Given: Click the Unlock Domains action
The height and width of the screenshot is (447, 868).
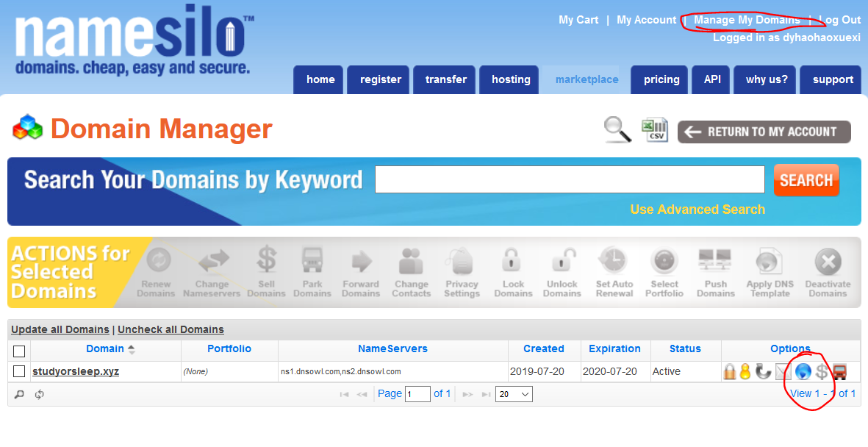Looking at the screenshot, I should pyautogui.click(x=562, y=273).
